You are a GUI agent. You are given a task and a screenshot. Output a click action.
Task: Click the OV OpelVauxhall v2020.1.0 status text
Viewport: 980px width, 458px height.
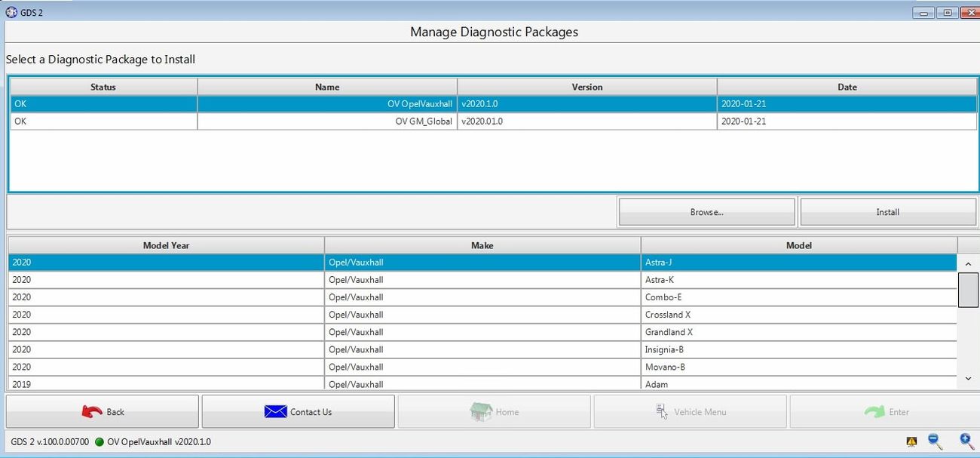pos(159,441)
